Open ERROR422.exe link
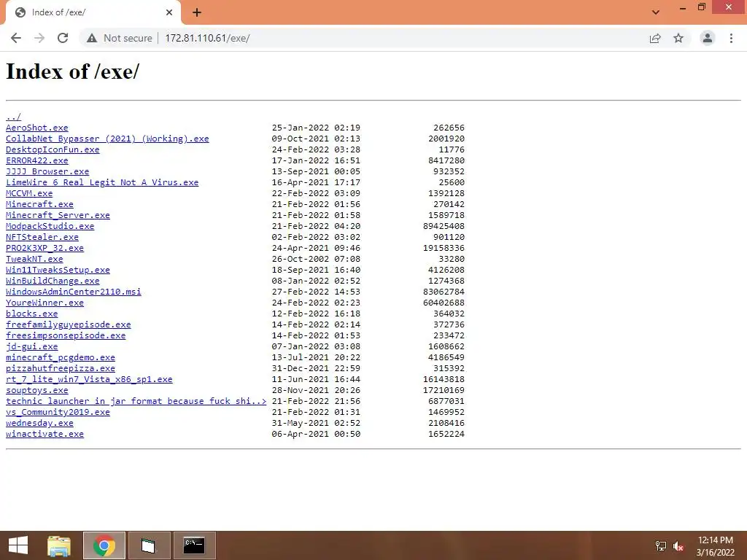747x560 pixels. [37, 160]
